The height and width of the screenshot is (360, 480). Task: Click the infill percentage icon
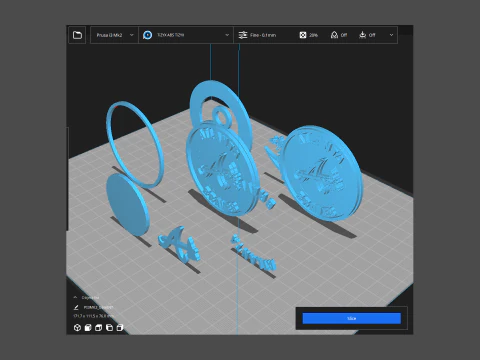pyautogui.click(x=303, y=35)
